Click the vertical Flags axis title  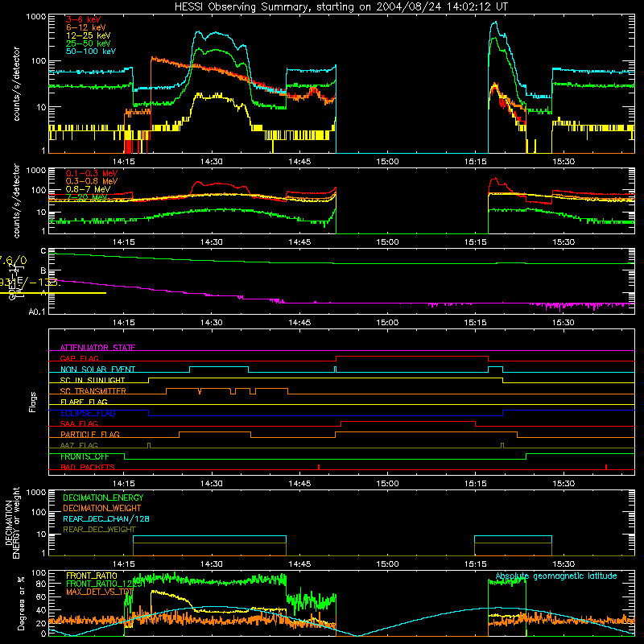[33, 402]
